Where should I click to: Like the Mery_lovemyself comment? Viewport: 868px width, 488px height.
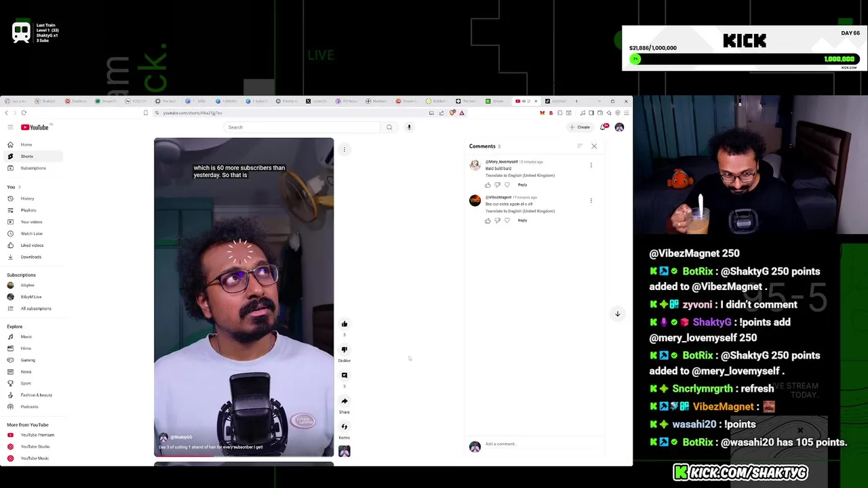tap(488, 185)
